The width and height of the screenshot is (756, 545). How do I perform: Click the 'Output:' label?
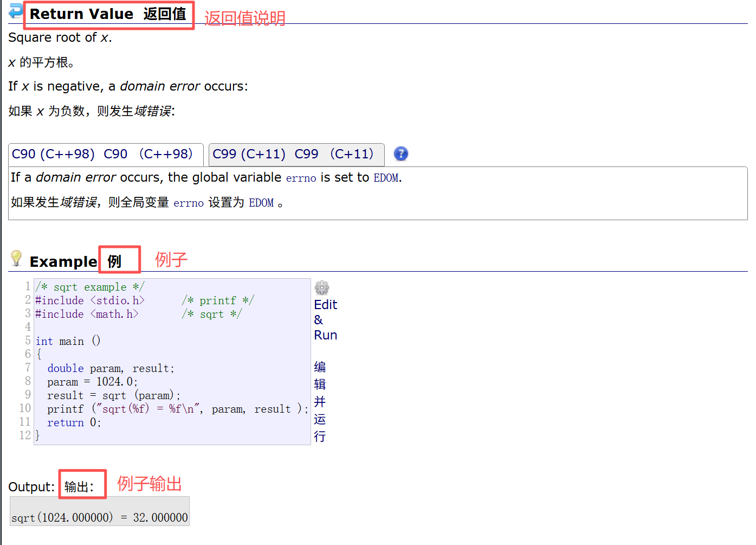click(x=31, y=487)
